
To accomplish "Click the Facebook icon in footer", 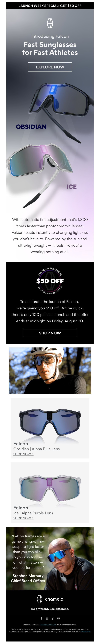I will pos(41,618).
